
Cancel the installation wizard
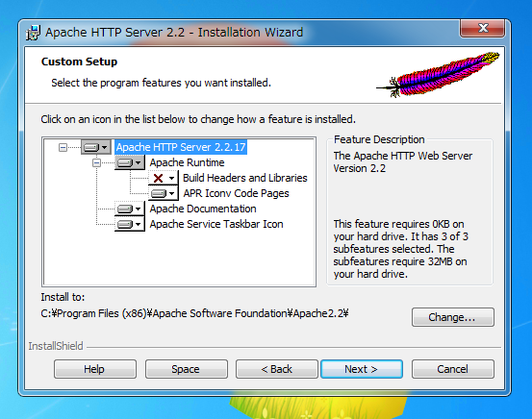(x=453, y=369)
